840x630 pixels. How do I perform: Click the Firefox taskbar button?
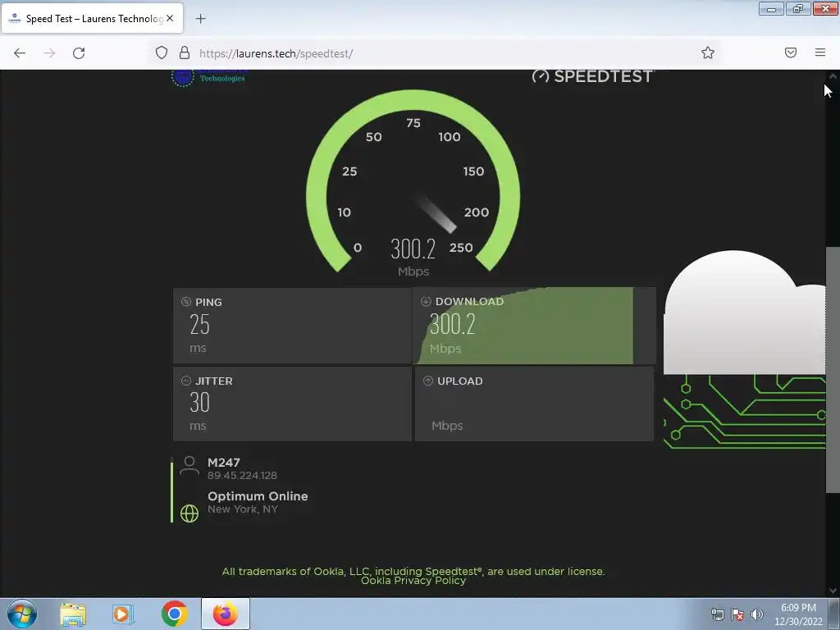226,614
